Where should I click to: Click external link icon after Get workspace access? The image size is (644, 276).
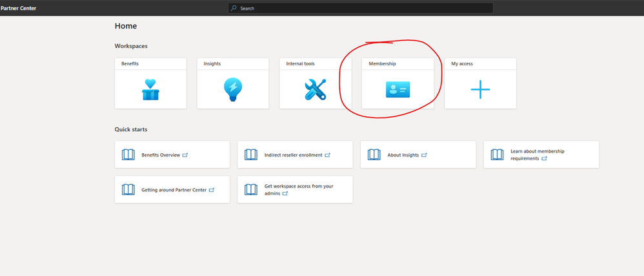tap(285, 193)
